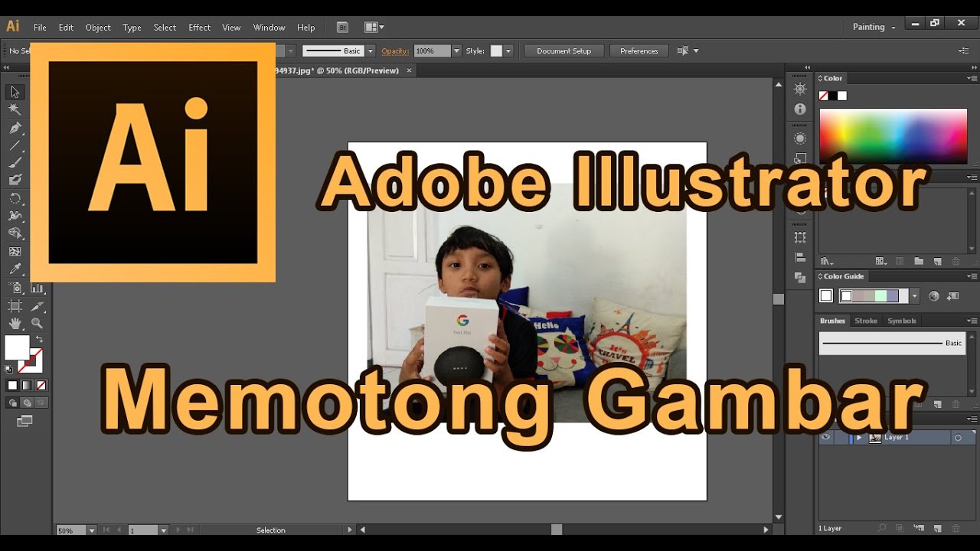The width and height of the screenshot is (980, 551).
Task: Open the Info panel icon
Action: pos(800,109)
